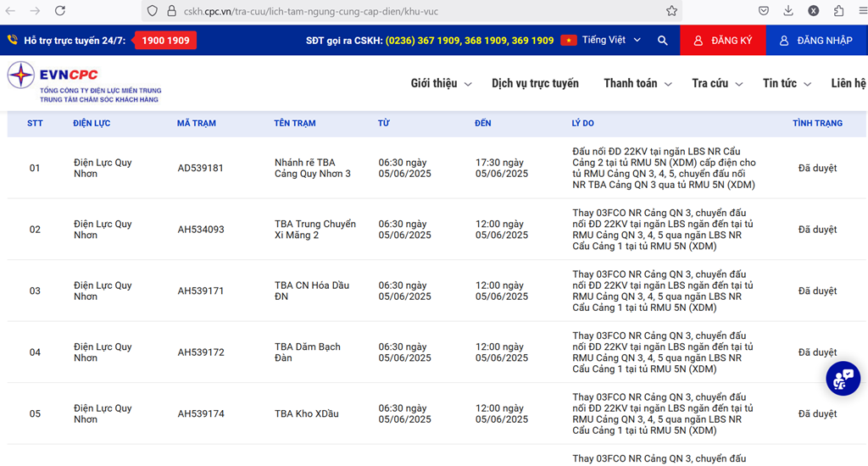Open the floating chat support bubble
Screen dimensions: 868x466
(x=843, y=379)
